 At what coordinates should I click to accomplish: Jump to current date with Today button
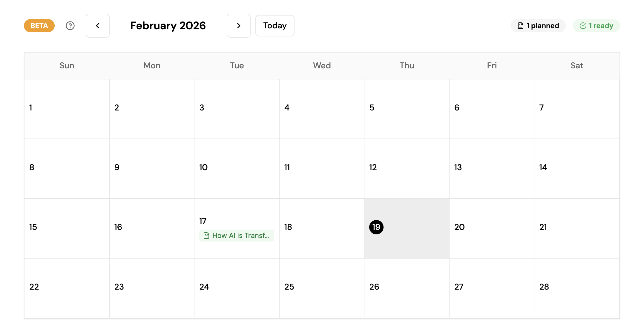(x=275, y=26)
